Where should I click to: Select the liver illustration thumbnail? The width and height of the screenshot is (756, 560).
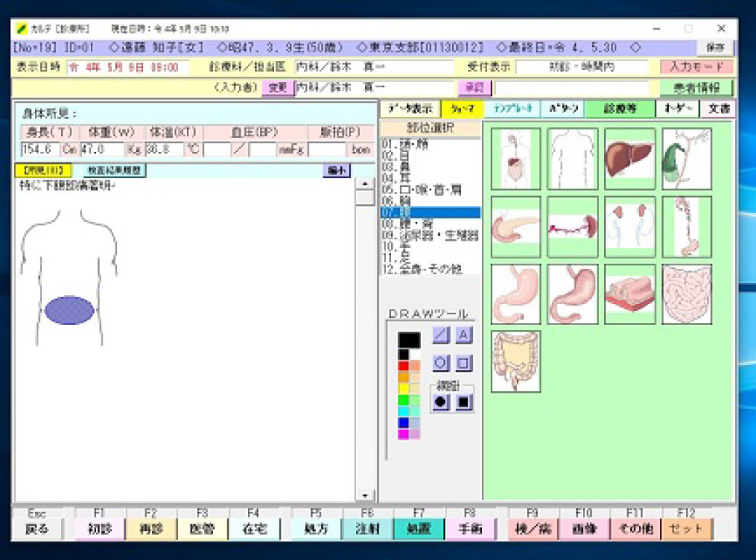630,159
